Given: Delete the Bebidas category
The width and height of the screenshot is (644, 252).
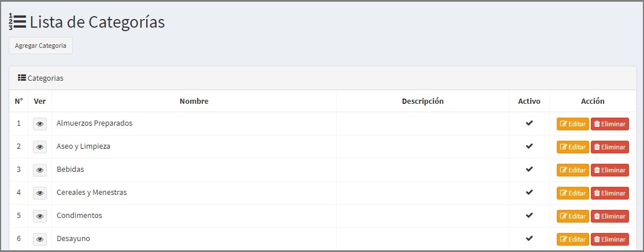Looking at the screenshot, I should tap(610, 170).
